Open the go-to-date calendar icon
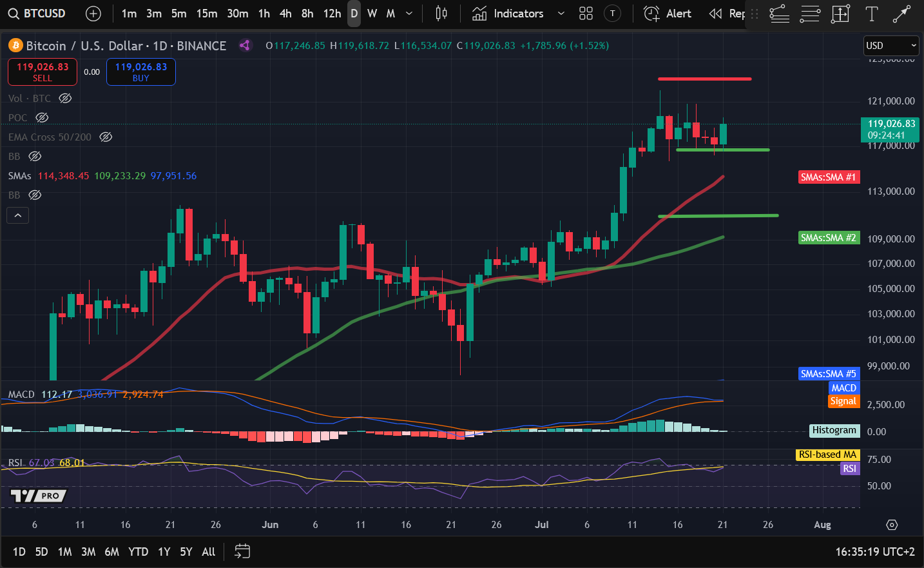 coord(242,551)
